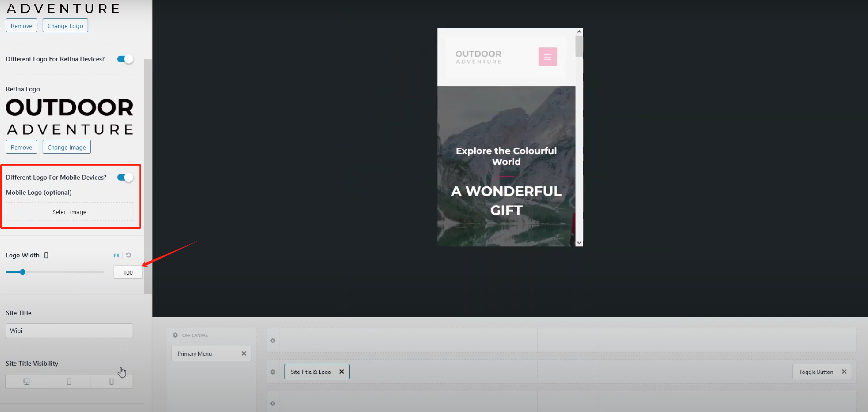This screenshot has width=868, height=412.
Task: Click Change Image under Retina Logo
Action: 67,147
